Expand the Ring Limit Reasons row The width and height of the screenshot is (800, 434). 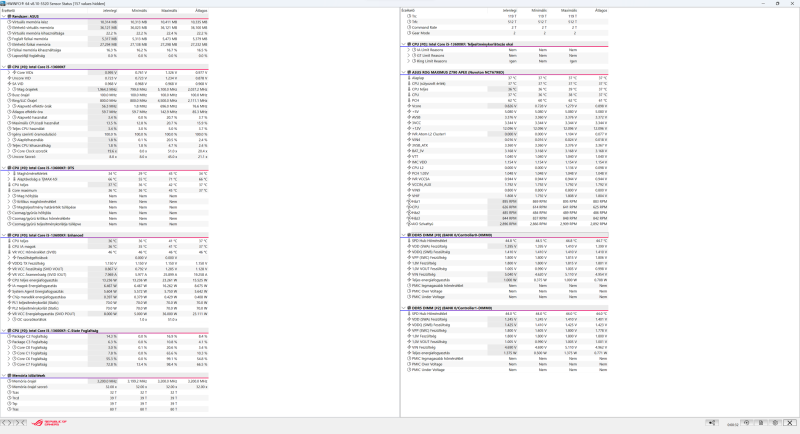tap(408, 61)
